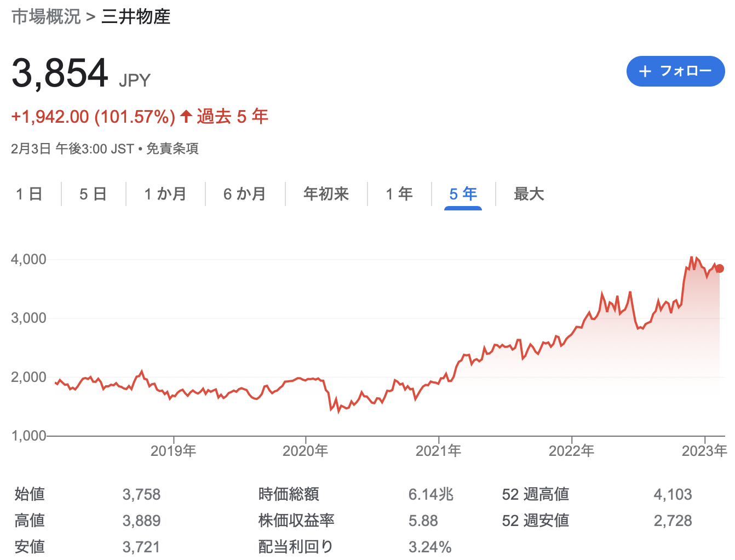The height and width of the screenshot is (560, 735).
Task: Click the フォロー follow button
Action: [x=675, y=71]
